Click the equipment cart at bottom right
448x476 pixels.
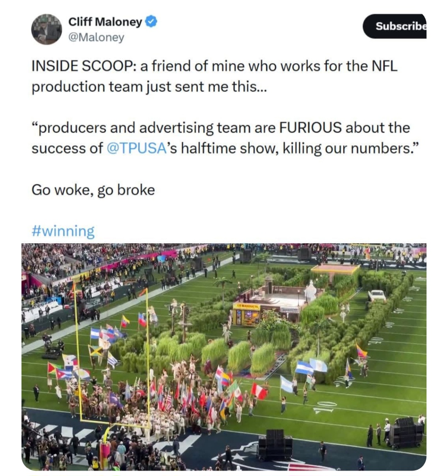404,433
